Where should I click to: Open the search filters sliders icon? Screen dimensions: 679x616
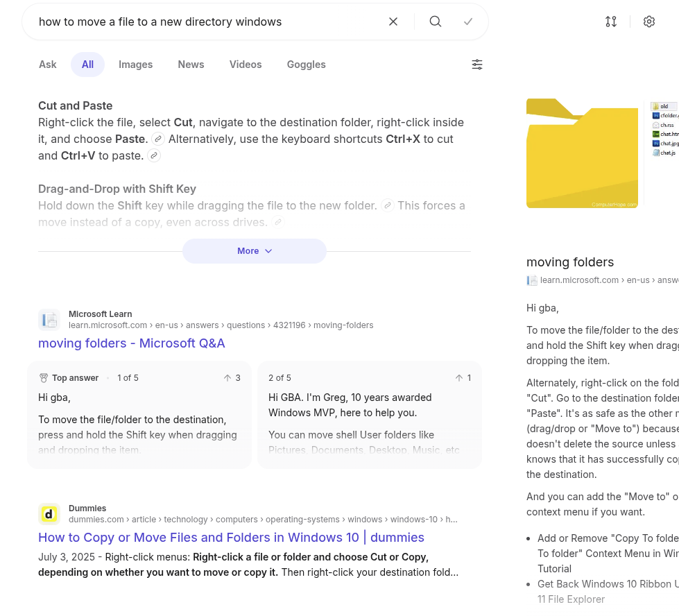(x=477, y=65)
